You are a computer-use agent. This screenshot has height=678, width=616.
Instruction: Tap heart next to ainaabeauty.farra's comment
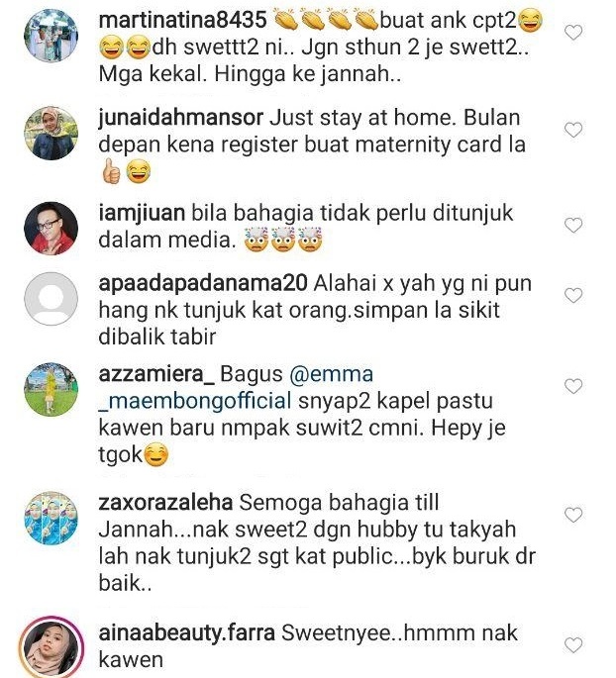pos(573,645)
